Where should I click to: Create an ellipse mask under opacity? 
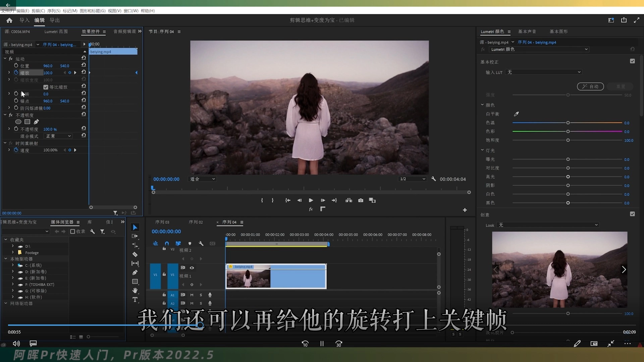pyautogui.click(x=18, y=122)
